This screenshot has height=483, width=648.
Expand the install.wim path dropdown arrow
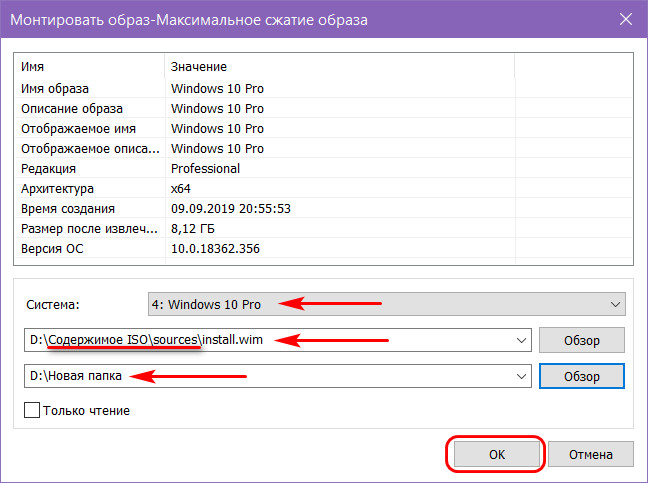click(x=521, y=340)
